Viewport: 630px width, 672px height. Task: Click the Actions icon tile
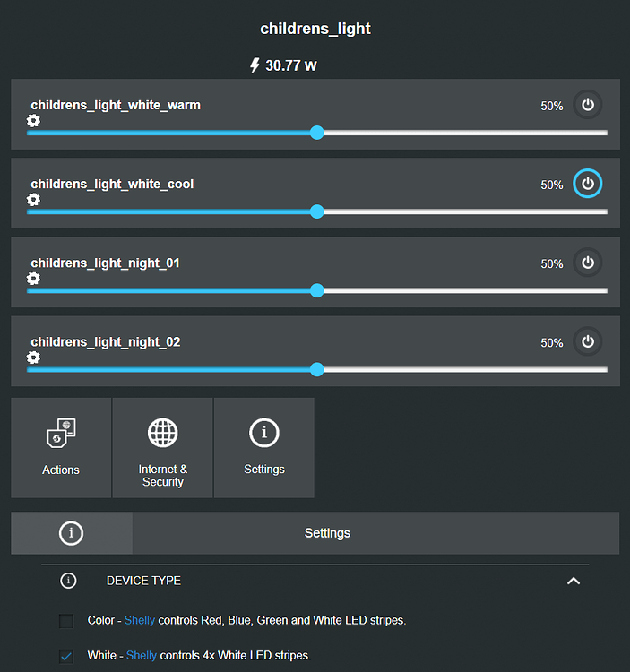[x=61, y=447]
